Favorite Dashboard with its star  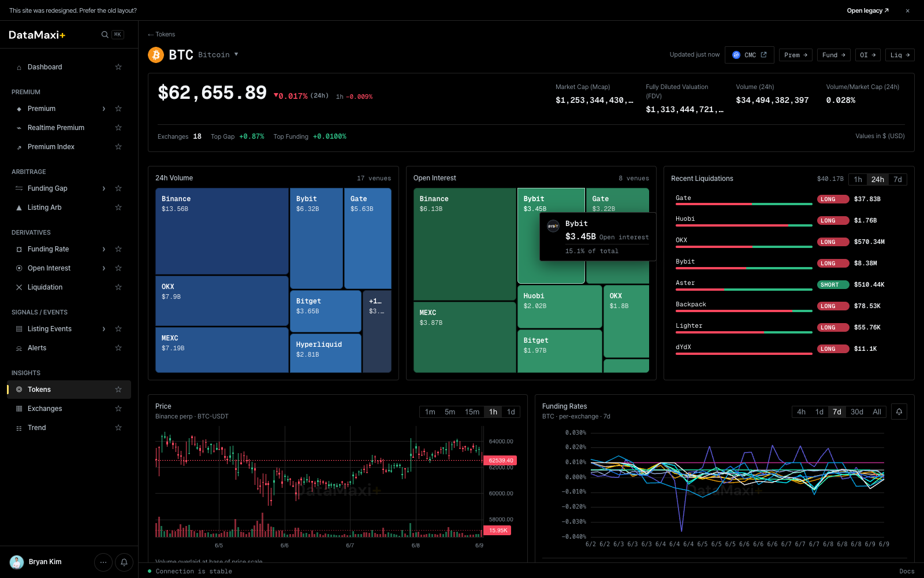118,67
